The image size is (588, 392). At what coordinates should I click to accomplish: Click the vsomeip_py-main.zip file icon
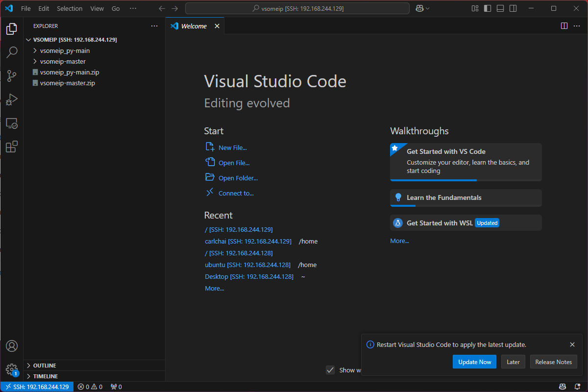pos(35,72)
